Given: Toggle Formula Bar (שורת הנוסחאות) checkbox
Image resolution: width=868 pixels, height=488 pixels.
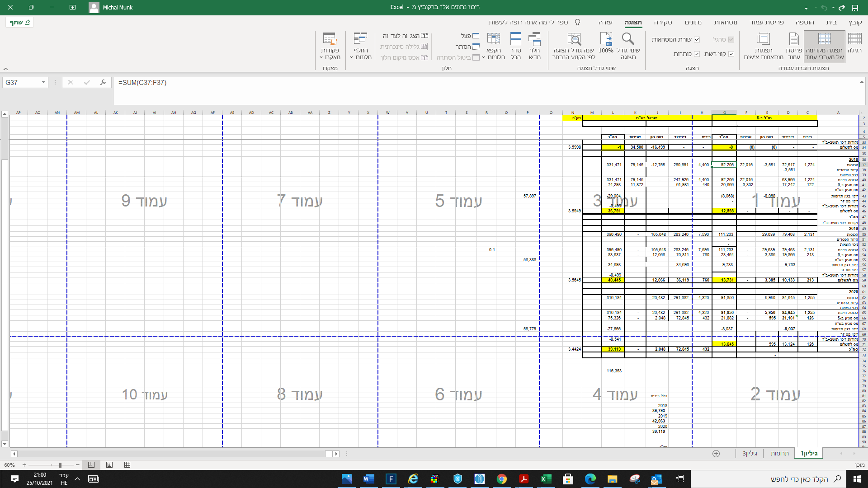Looking at the screenshot, I should click(x=697, y=40).
